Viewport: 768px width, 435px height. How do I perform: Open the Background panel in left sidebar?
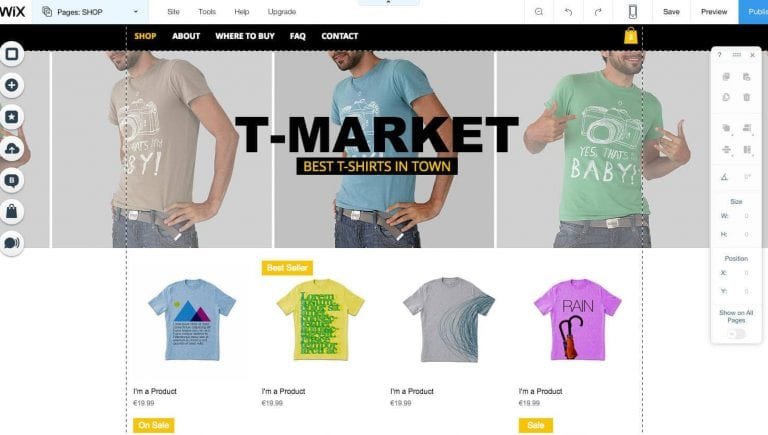12,54
